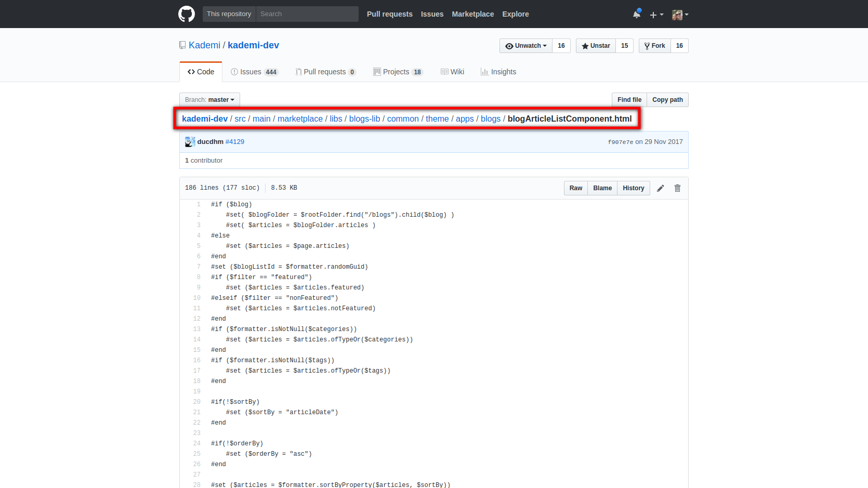Go to apps folder in breadcrumb

tap(465, 119)
